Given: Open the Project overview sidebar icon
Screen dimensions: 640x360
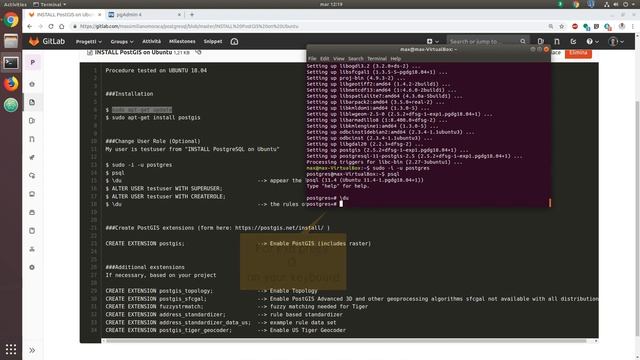Looking at the screenshot, I should [x=32, y=84].
